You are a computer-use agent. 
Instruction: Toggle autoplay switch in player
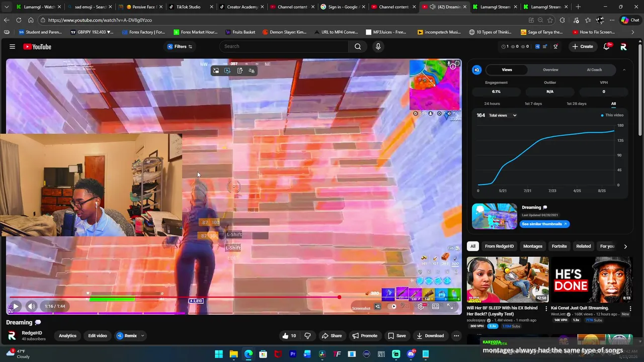(x=392, y=306)
